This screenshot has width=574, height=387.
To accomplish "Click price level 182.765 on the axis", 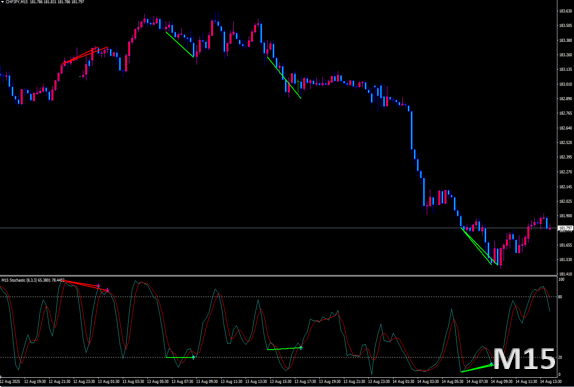I will tap(565, 113).
